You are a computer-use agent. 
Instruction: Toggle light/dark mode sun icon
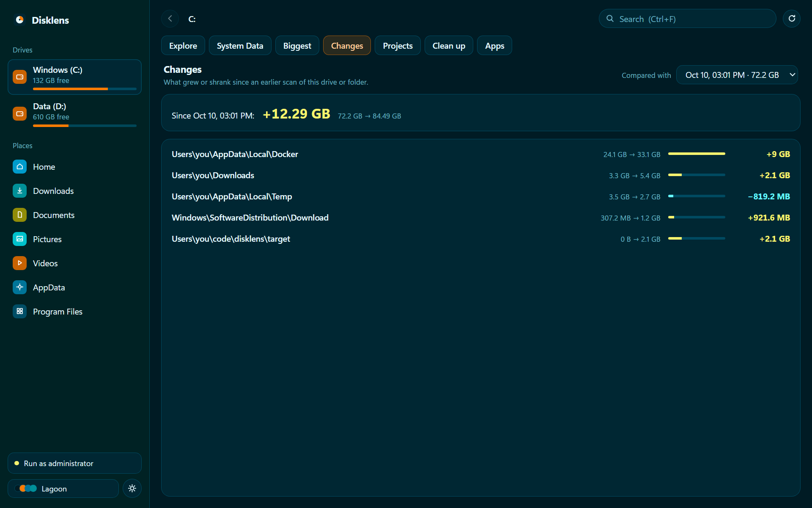(132, 489)
